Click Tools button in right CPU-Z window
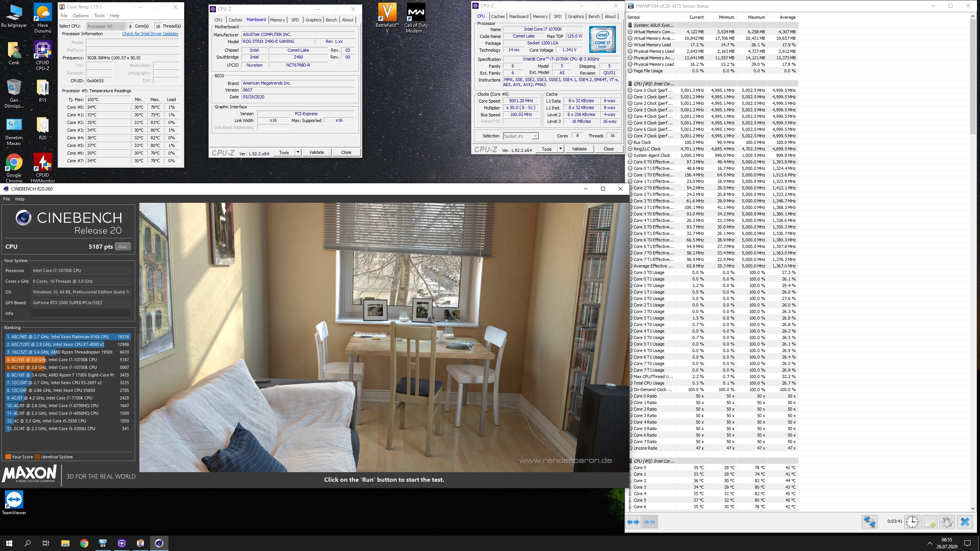 pos(547,149)
